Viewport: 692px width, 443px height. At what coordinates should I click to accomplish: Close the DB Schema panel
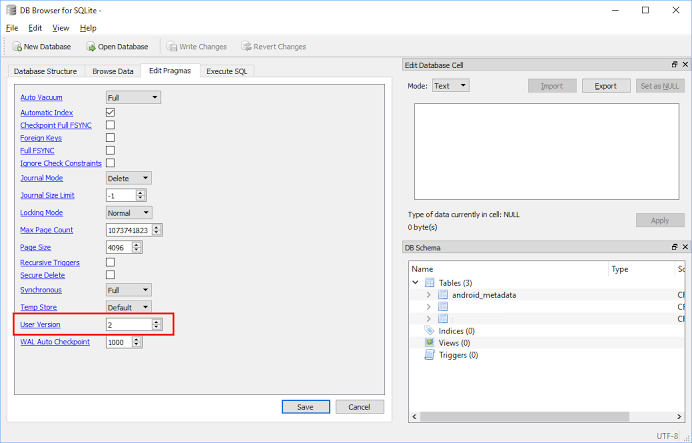click(685, 247)
